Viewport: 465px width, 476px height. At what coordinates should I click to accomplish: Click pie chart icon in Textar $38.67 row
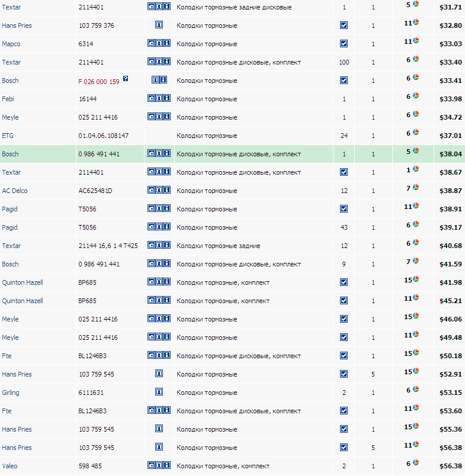coord(416,169)
